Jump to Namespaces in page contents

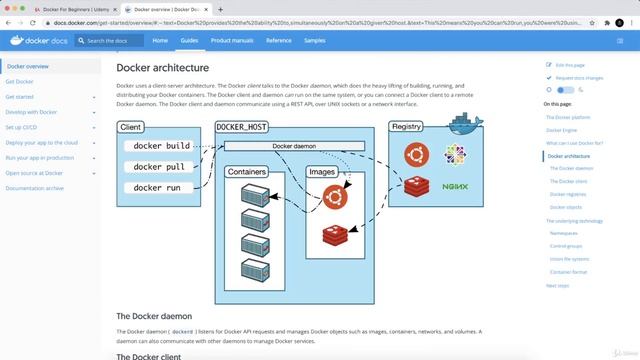564,233
